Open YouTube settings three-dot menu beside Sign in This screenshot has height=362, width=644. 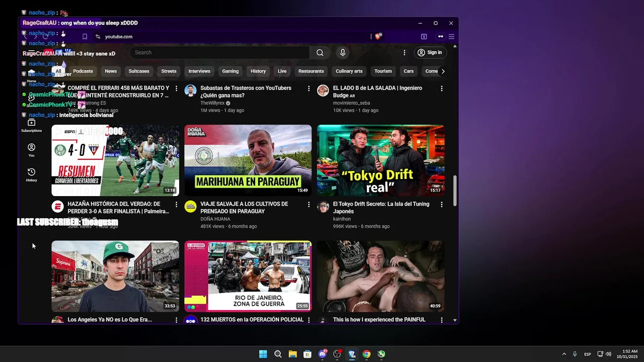click(x=404, y=52)
